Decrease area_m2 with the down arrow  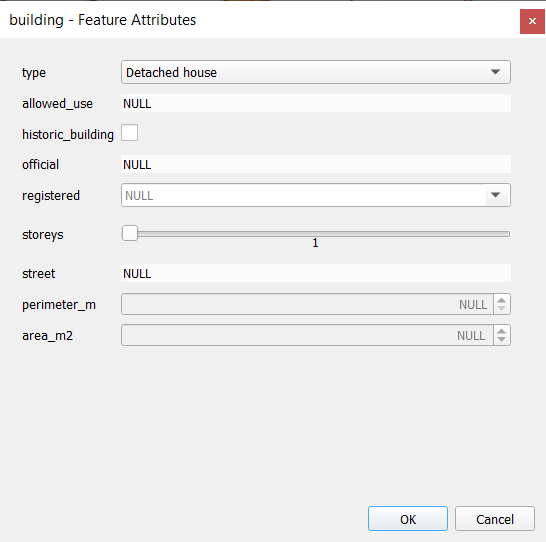(x=501, y=339)
